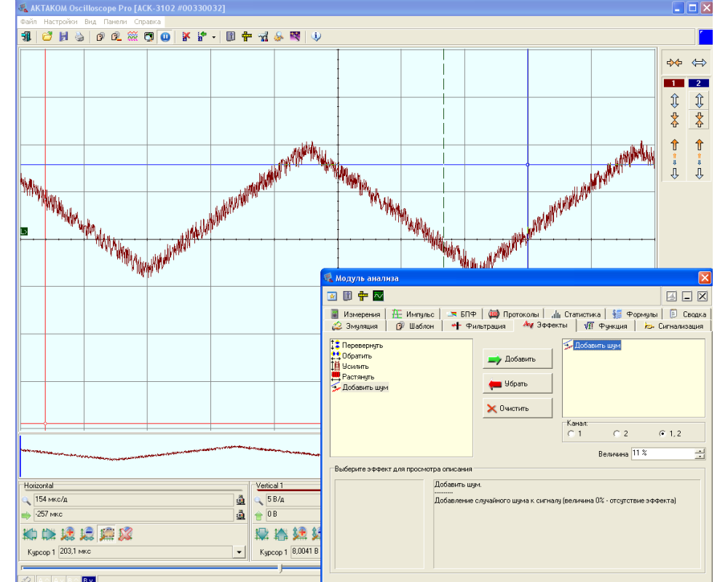Image resolution: width=728 pixels, height=582 pixels.
Task: Click the printer icon in toolbar
Action: [x=79, y=36]
